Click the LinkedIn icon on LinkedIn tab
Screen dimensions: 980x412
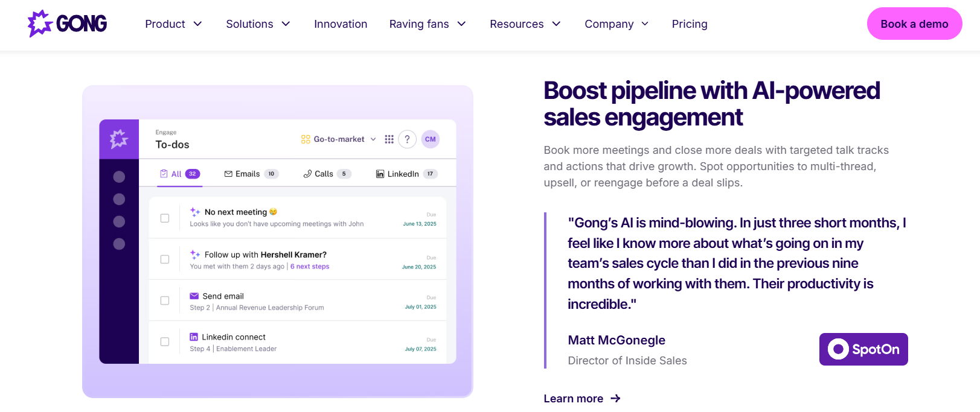(380, 174)
